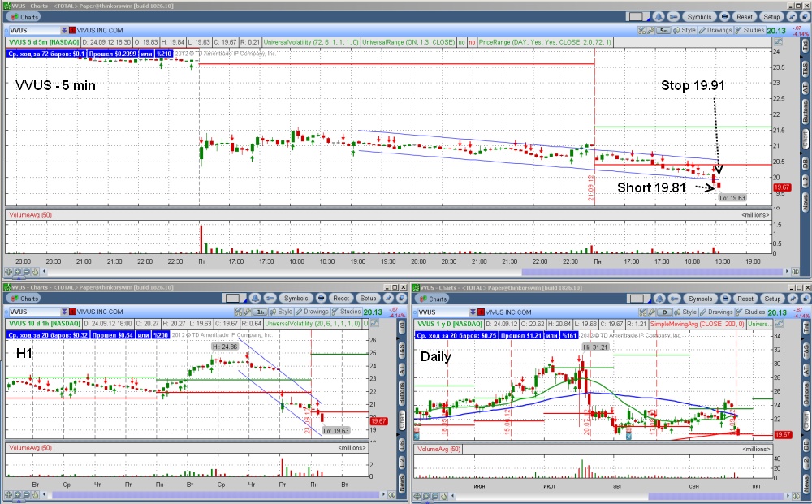This screenshot has height=504, width=812.
Task: Detach Daily chart window icon
Action: (x=806, y=299)
